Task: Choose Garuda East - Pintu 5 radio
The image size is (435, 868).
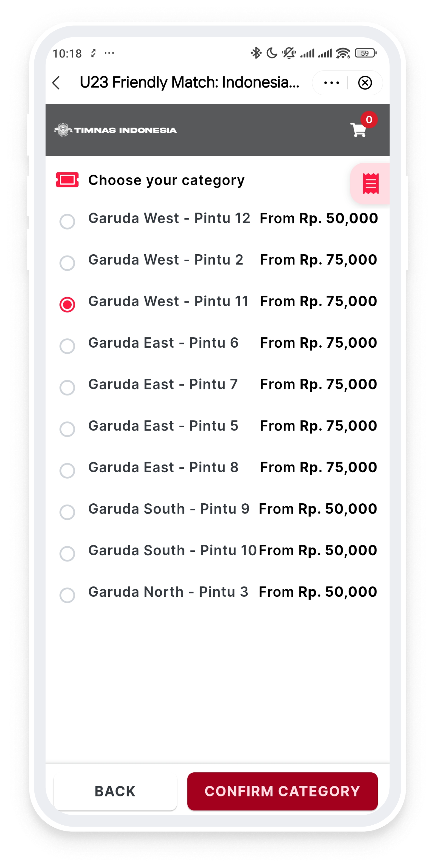Action: [x=67, y=429]
